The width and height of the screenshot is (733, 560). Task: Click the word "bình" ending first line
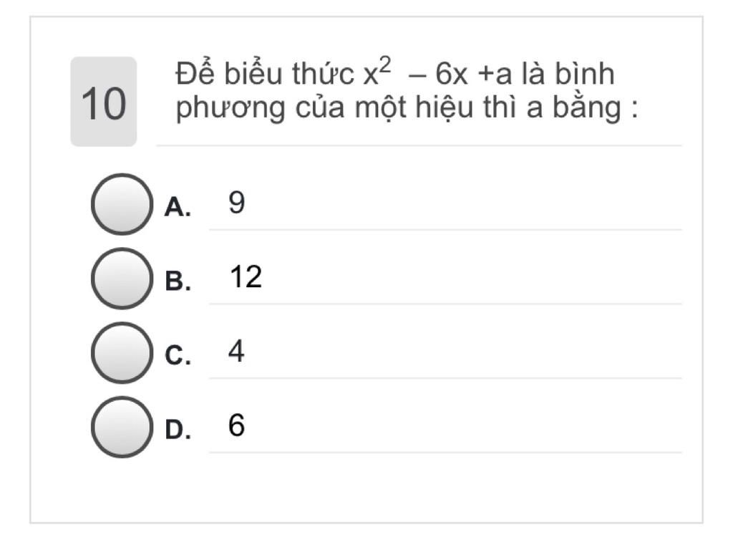[585, 74]
